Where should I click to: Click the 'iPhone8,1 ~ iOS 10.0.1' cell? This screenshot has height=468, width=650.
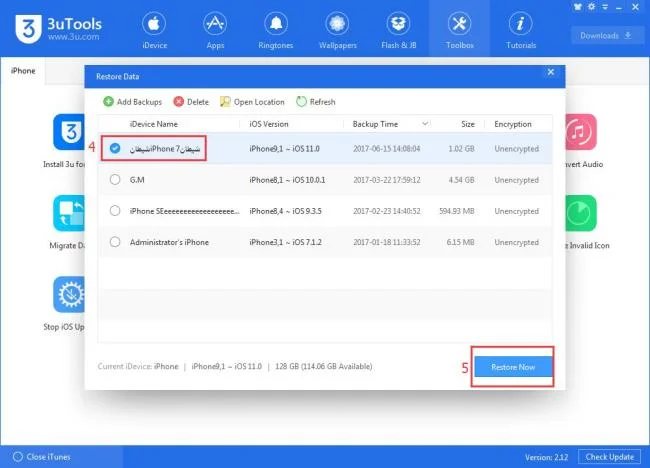pyautogui.click(x=287, y=180)
